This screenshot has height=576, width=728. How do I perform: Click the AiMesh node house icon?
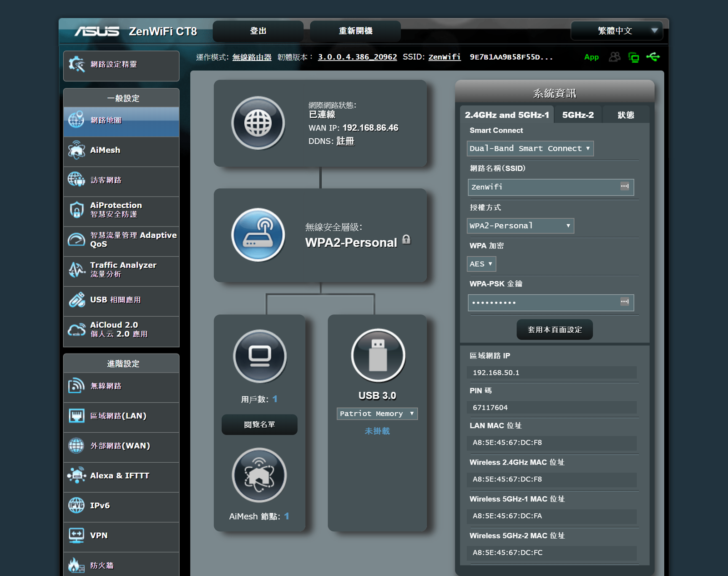(x=259, y=475)
